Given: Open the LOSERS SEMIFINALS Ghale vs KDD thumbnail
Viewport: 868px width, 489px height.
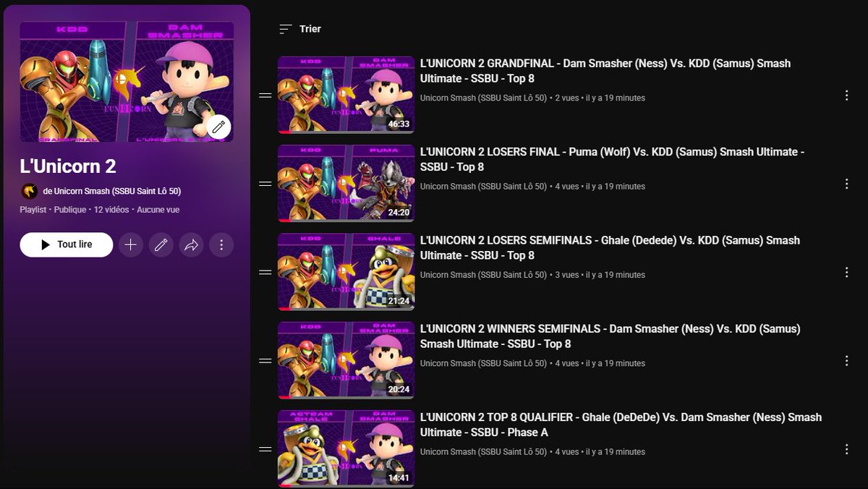Looking at the screenshot, I should click(346, 271).
